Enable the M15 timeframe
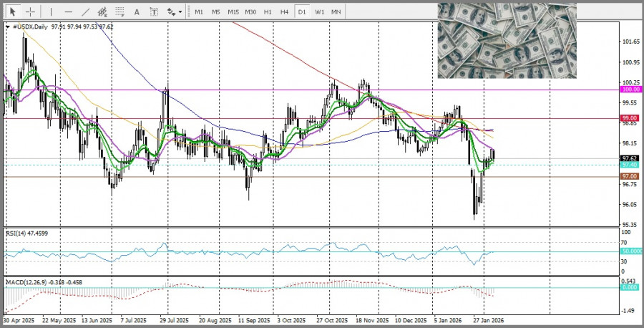 233,12
